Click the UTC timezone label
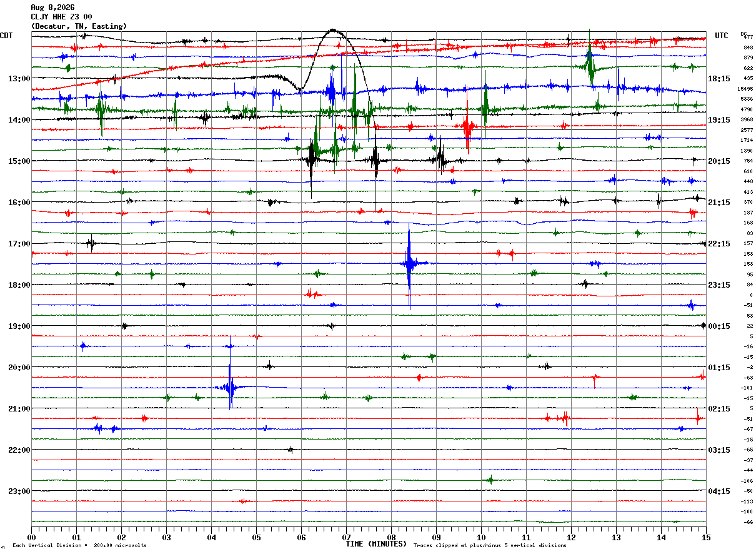Viewport: 756px width, 554px height. pyautogui.click(x=722, y=36)
